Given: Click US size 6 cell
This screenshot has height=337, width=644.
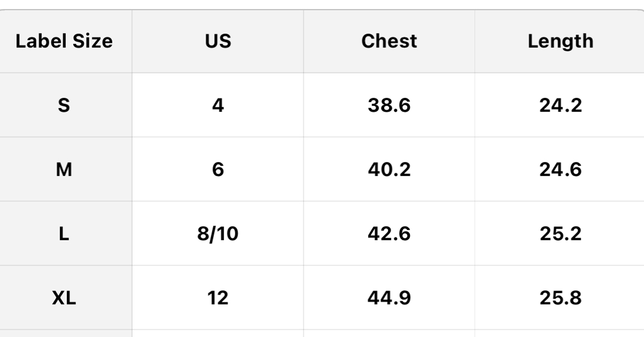Looking at the screenshot, I should [218, 169].
